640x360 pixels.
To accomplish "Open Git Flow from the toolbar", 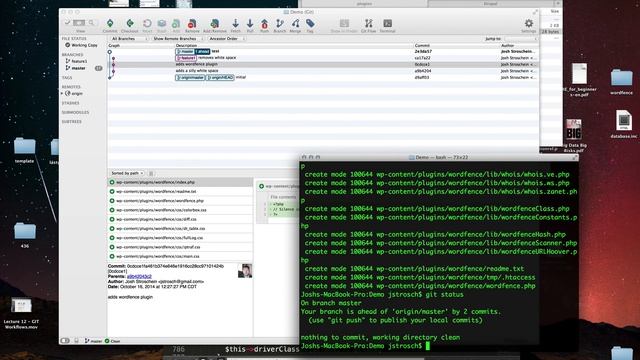I will coord(368,25).
